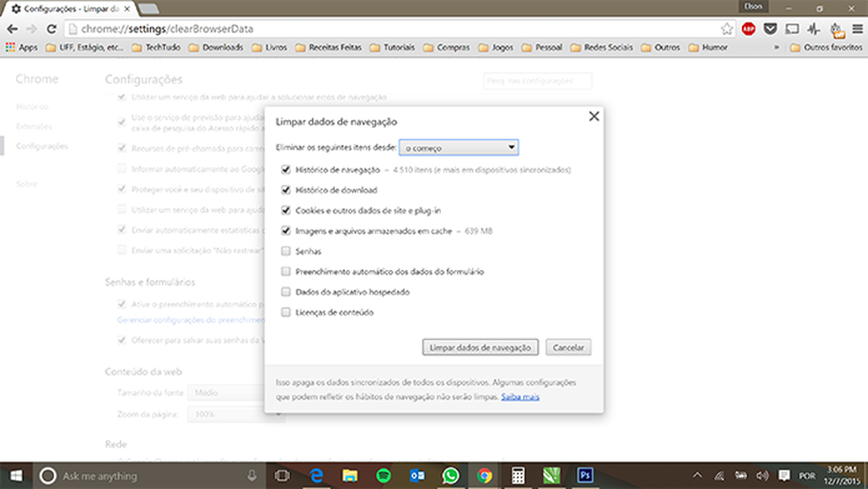Show hidden system tray icons
Viewport: 868px width, 489px height.
click(698, 476)
